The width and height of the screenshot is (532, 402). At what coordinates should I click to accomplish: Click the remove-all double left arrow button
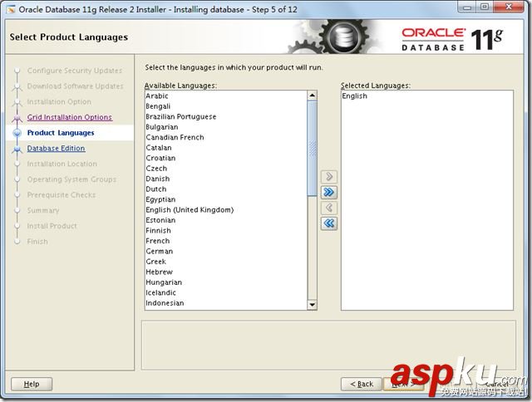pyautogui.click(x=329, y=223)
